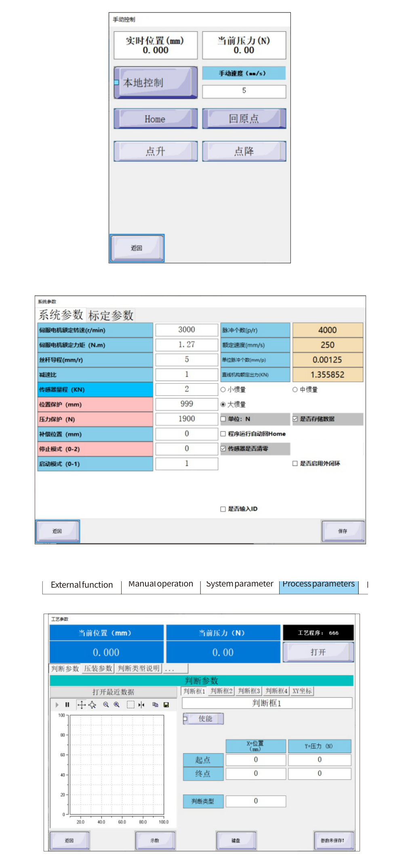404x868 pixels.
Task: Uncheck the 是否存储数据 checkbox
Action: click(x=295, y=419)
